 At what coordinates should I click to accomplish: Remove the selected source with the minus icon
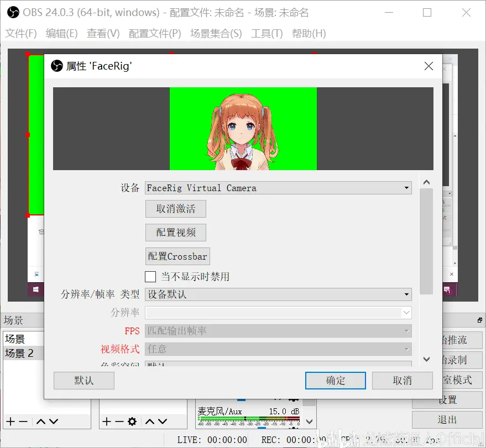pyautogui.click(x=119, y=421)
